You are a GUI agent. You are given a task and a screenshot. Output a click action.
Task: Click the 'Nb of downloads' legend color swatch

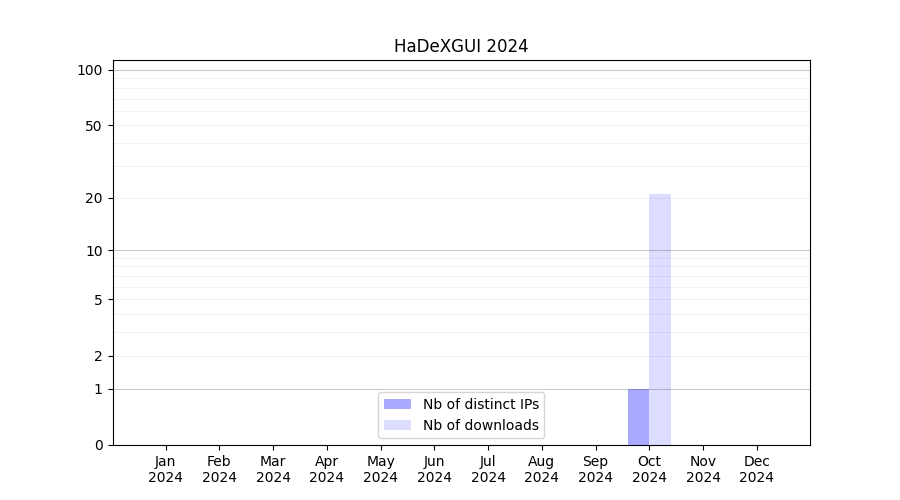tap(397, 425)
